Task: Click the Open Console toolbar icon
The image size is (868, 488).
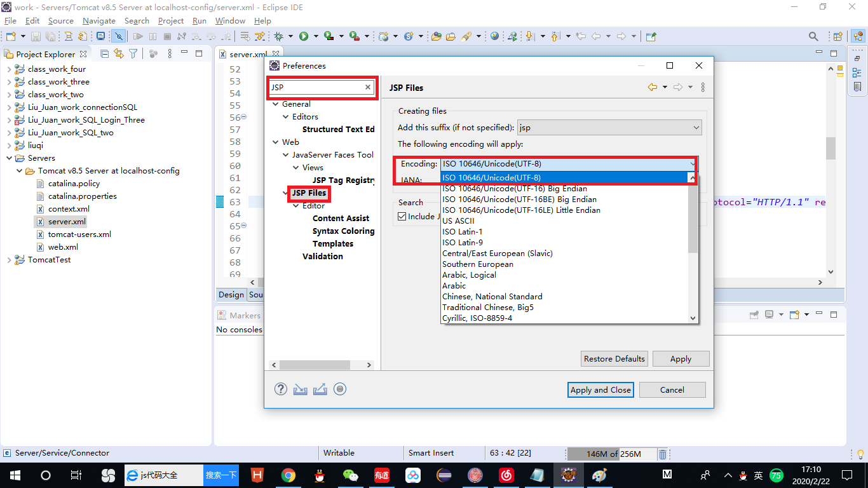Action: (794, 315)
